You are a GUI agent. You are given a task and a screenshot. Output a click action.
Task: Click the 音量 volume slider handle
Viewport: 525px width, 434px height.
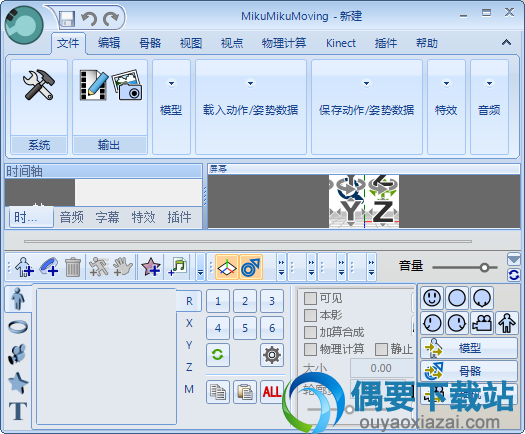[484, 268]
